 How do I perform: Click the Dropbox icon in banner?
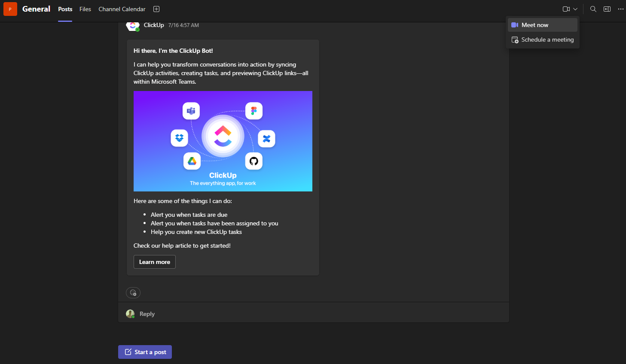180,138
